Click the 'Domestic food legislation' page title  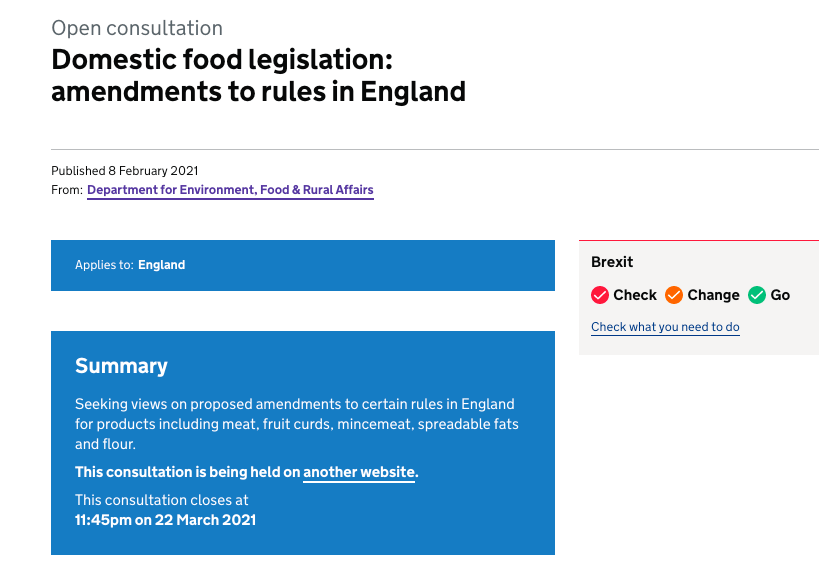pyautogui.click(x=258, y=76)
